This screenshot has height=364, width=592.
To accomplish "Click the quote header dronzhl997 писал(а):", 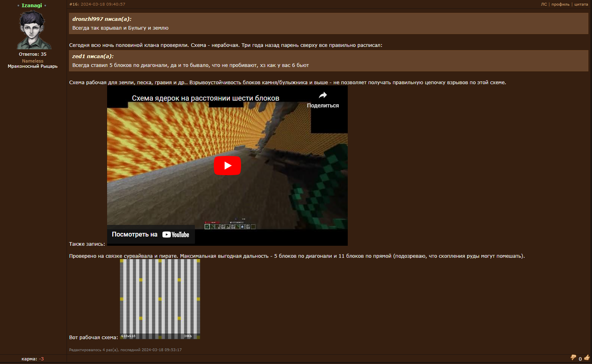I will tap(102, 19).
